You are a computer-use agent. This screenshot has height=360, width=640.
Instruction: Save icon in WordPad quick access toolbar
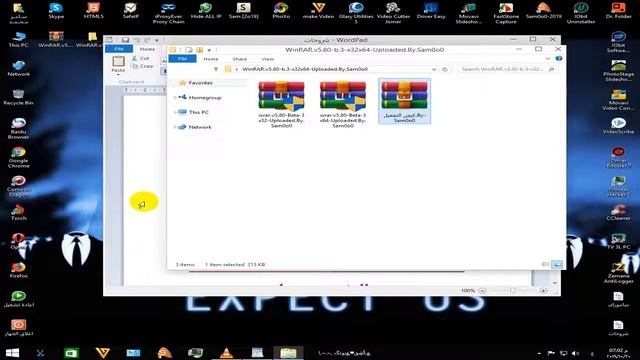(x=125, y=40)
